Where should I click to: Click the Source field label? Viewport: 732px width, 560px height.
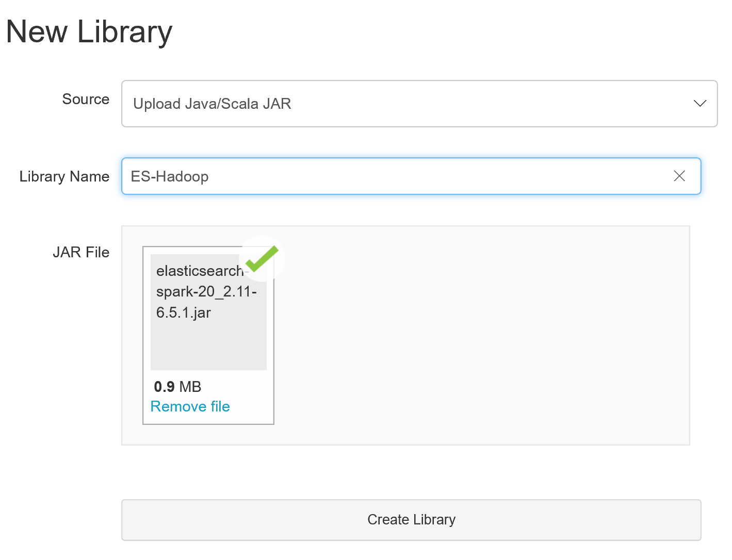(x=86, y=100)
